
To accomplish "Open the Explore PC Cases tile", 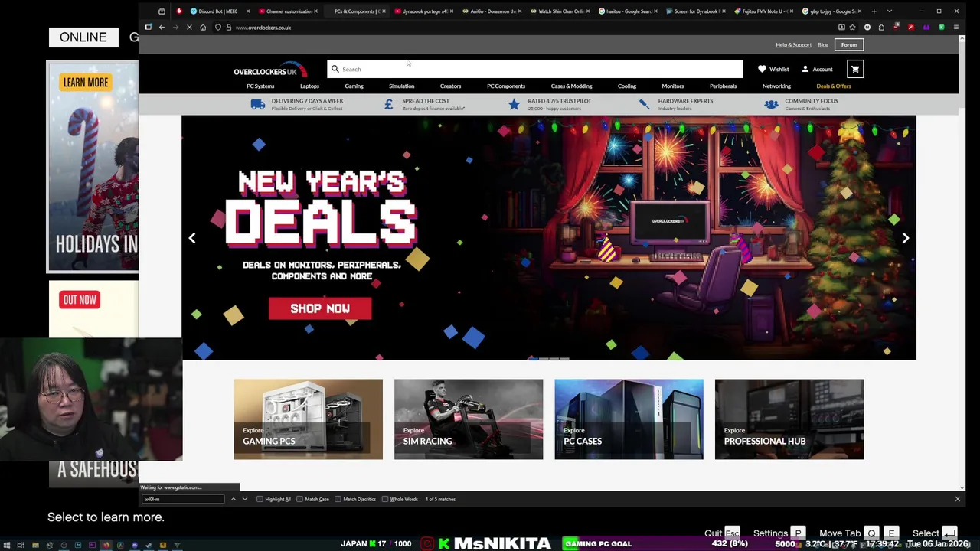I will click(629, 419).
